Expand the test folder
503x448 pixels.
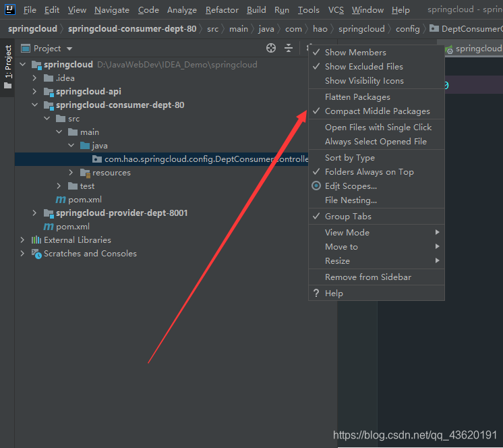pyautogui.click(x=59, y=186)
